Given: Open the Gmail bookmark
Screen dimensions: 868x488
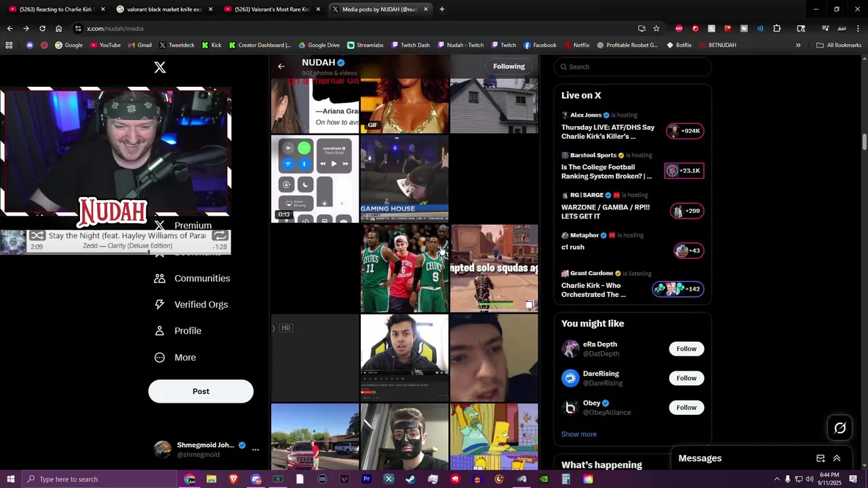Looking at the screenshot, I should point(139,45).
